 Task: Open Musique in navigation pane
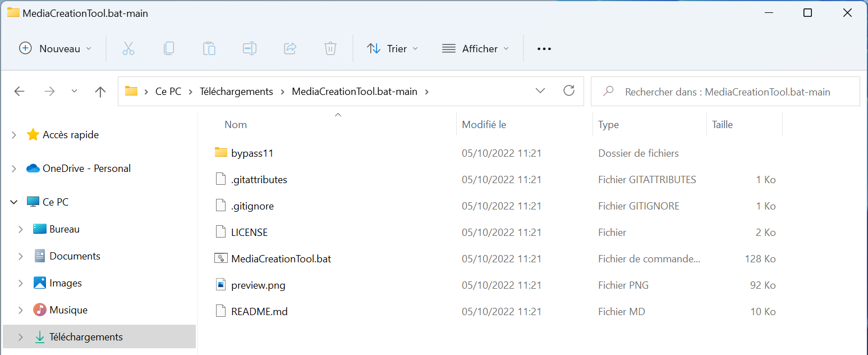click(x=68, y=310)
